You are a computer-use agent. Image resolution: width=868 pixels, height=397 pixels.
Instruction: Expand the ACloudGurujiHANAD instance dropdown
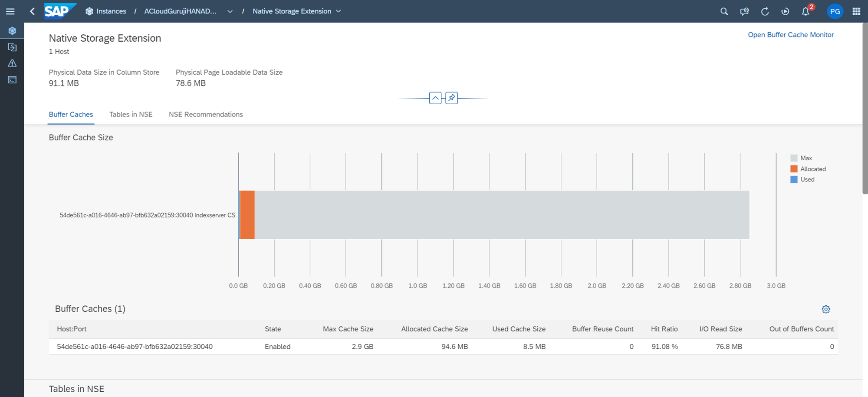pyautogui.click(x=230, y=11)
